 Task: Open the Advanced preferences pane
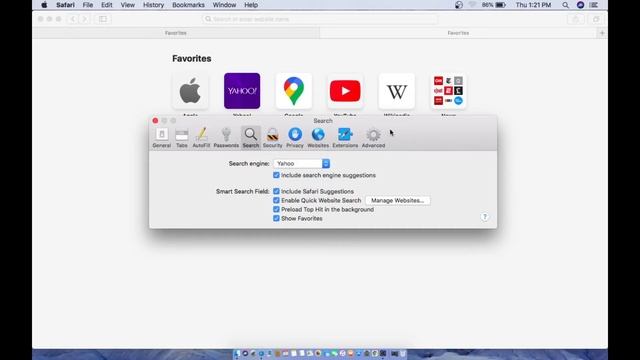[x=373, y=138]
